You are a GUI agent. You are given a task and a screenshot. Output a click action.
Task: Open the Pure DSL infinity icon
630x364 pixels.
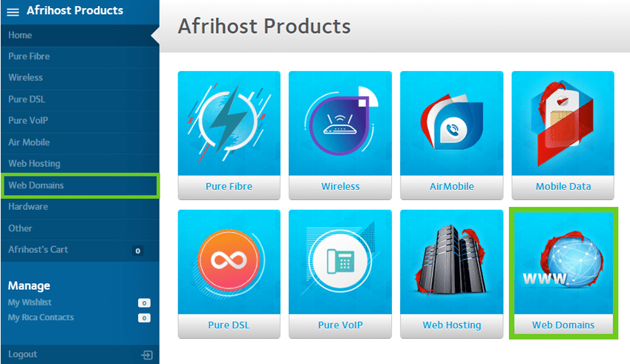coord(229,262)
